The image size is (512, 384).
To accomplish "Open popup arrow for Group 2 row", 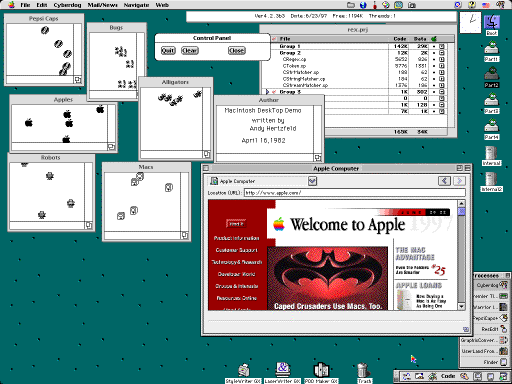I will 442,53.
